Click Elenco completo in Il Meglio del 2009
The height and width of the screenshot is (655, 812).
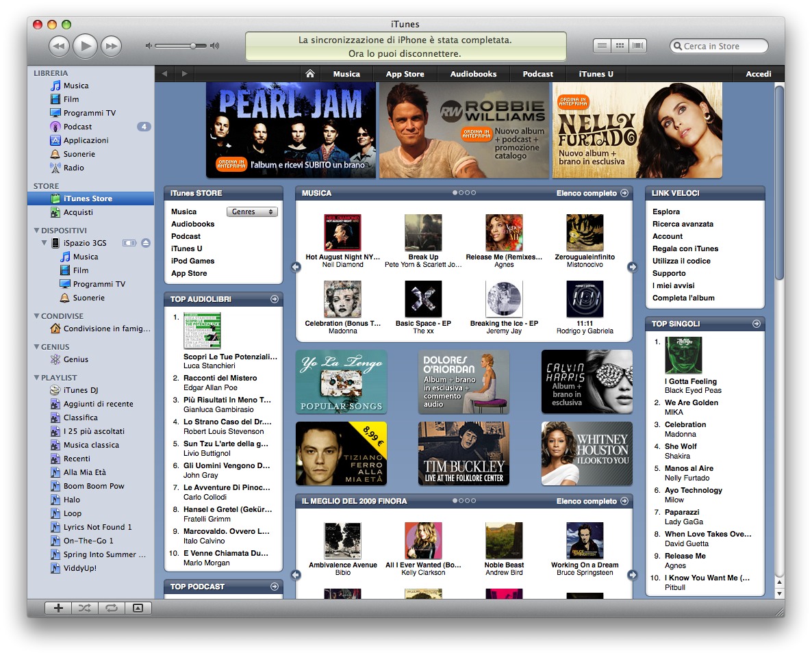[592, 501]
